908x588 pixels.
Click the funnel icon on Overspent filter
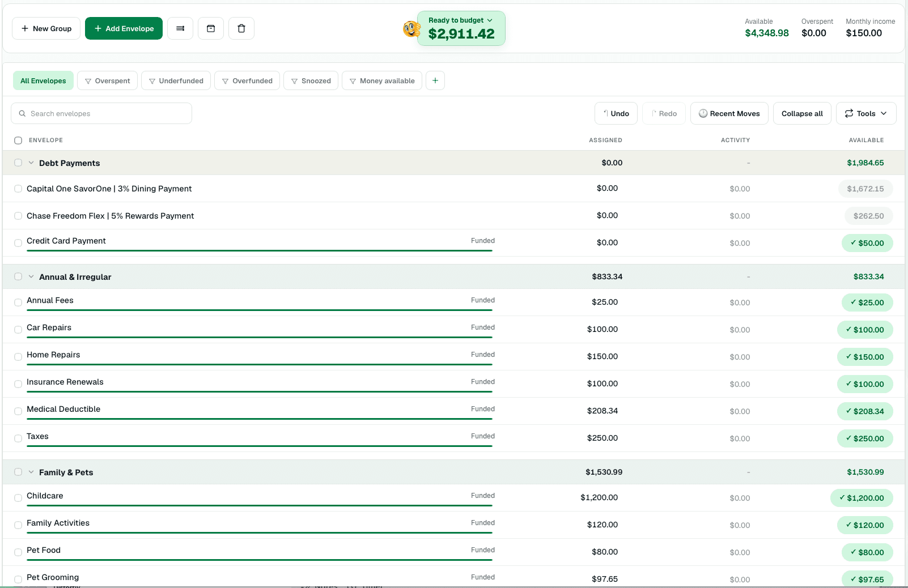[x=88, y=81]
